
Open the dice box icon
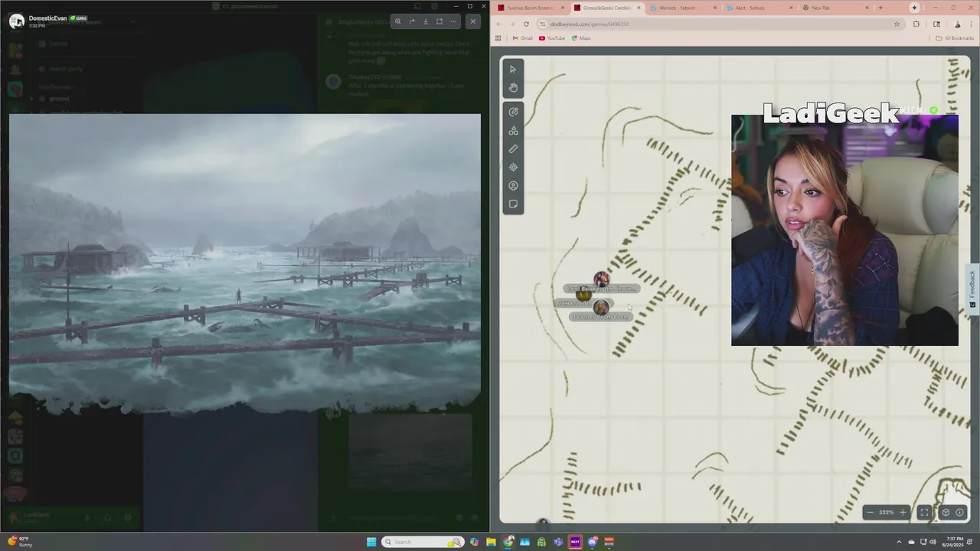click(x=946, y=512)
